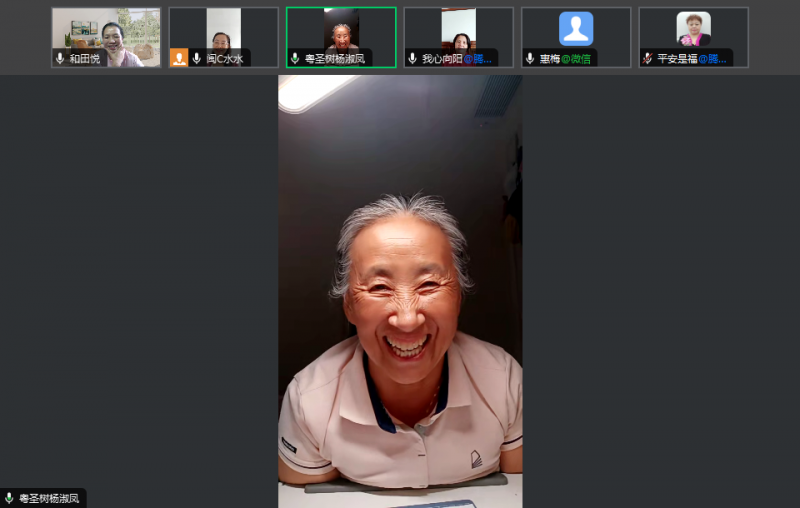Click the 粤圣树杨淑凤 name label at bottom-left
The image size is (800, 508).
50,498
